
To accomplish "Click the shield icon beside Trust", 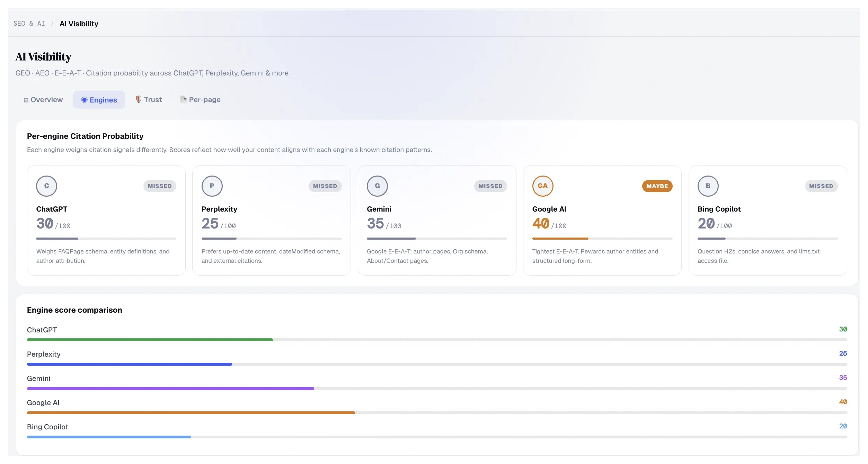I will tap(138, 99).
